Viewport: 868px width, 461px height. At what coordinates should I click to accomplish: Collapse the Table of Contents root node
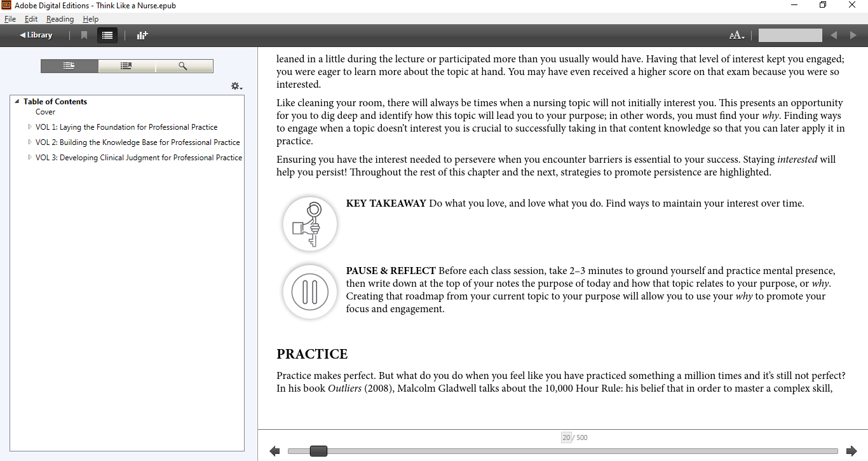17,102
